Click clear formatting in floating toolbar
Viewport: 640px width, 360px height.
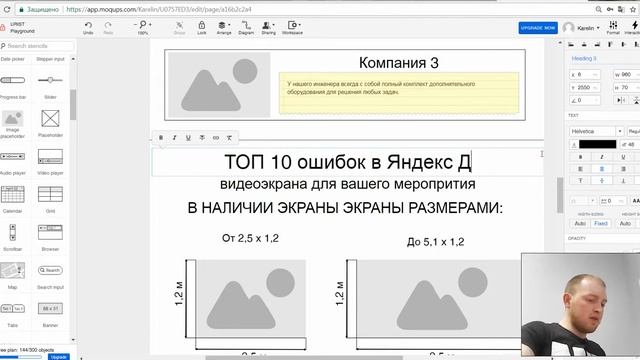click(x=229, y=138)
